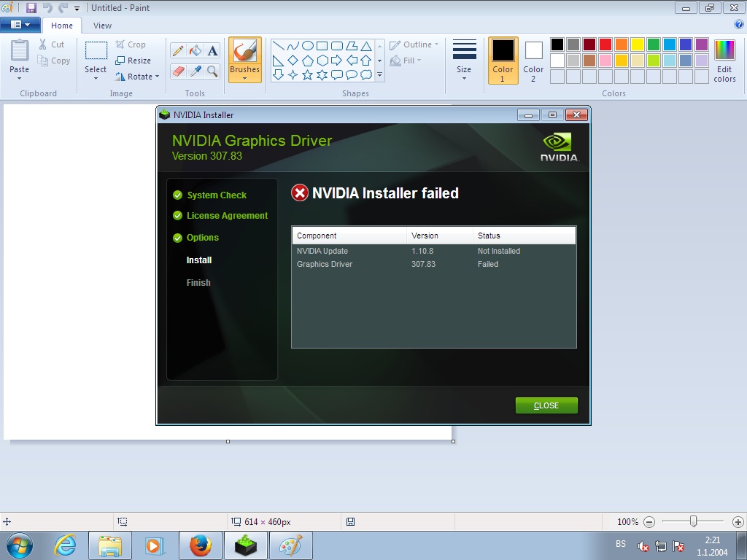Choose the Right arrow shape
The height and width of the screenshot is (560, 747).
coord(337,61)
